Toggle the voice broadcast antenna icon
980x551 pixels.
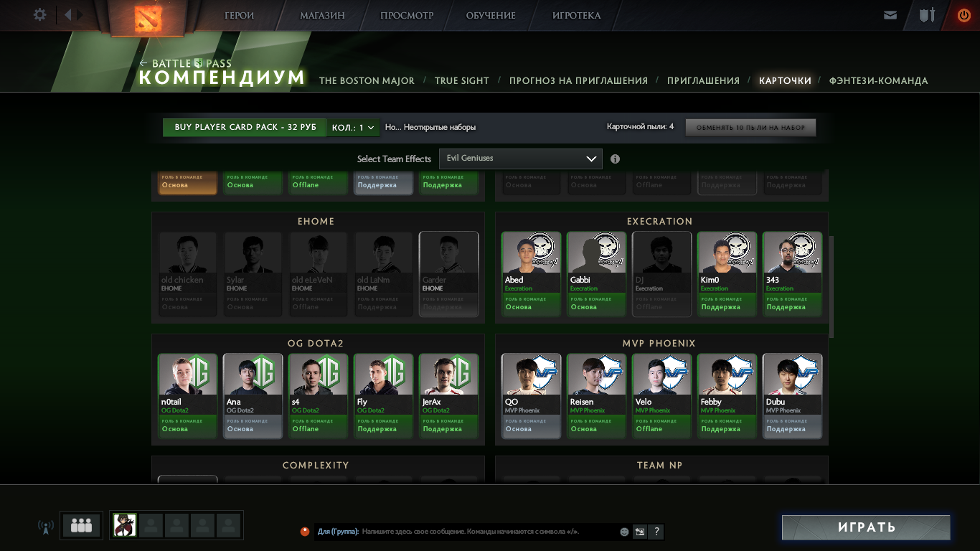(x=45, y=527)
